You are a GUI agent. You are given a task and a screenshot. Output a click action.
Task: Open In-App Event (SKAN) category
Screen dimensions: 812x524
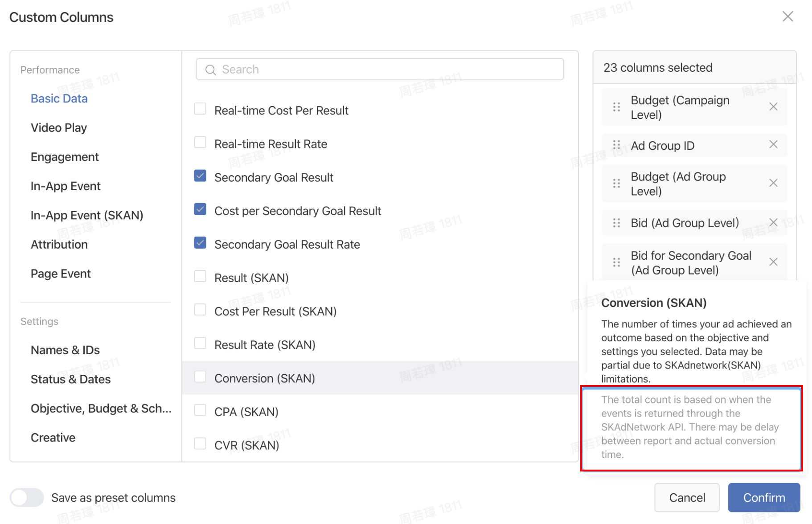pos(87,215)
